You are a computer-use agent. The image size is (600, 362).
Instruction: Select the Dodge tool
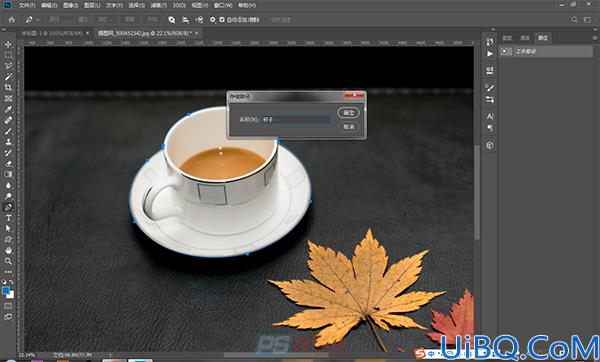click(8, 196)
